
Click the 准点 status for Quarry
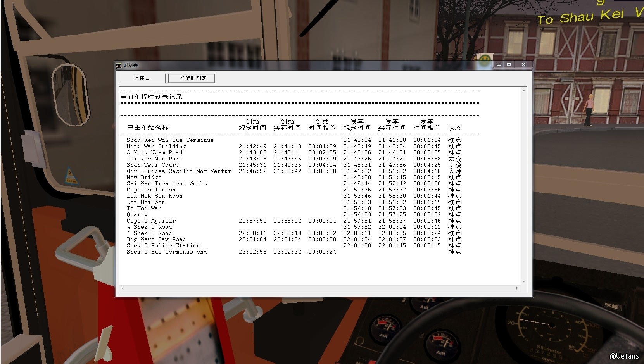point(455,214)
